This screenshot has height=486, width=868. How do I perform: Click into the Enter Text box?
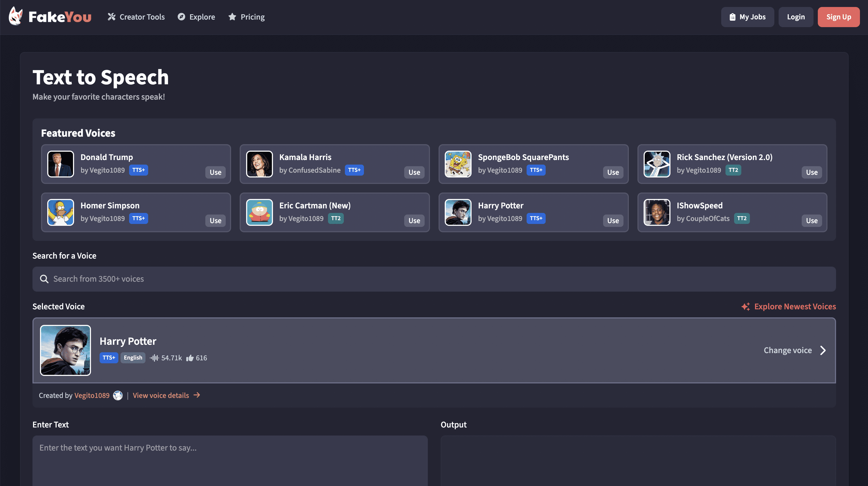click(230, 461)
